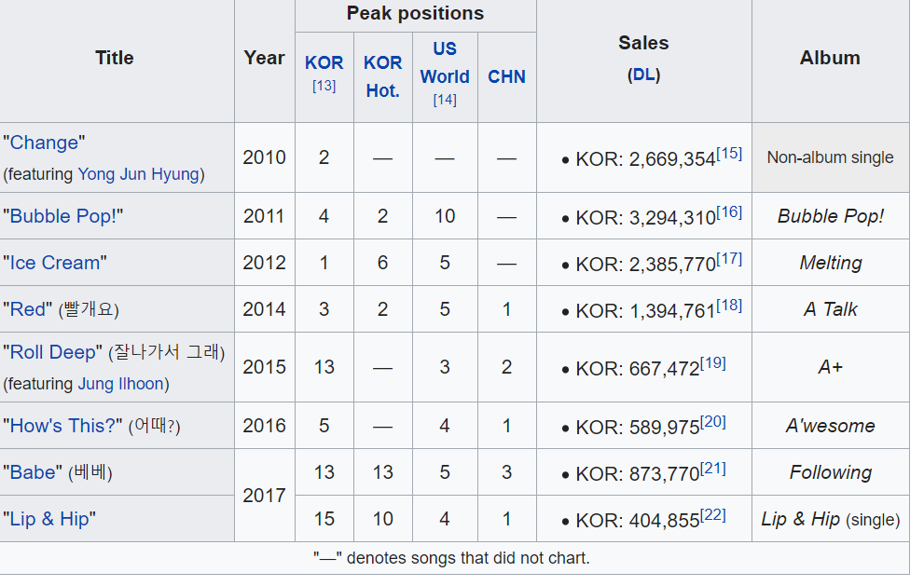Viewport: 924px width, 586px height.
Task: Open citation [16] for Bubble Pop sales
Action: pos(729,212)
